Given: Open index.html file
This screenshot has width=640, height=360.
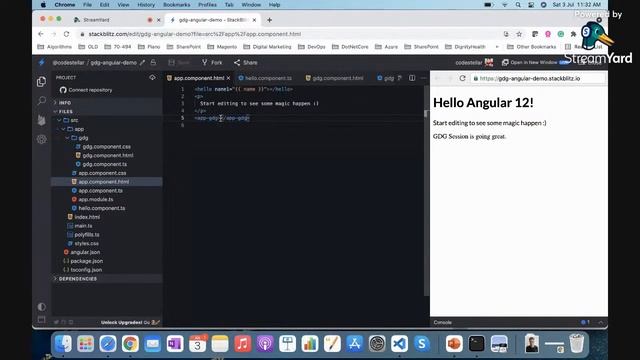Looking at the screenshot, I should (87, 217).
